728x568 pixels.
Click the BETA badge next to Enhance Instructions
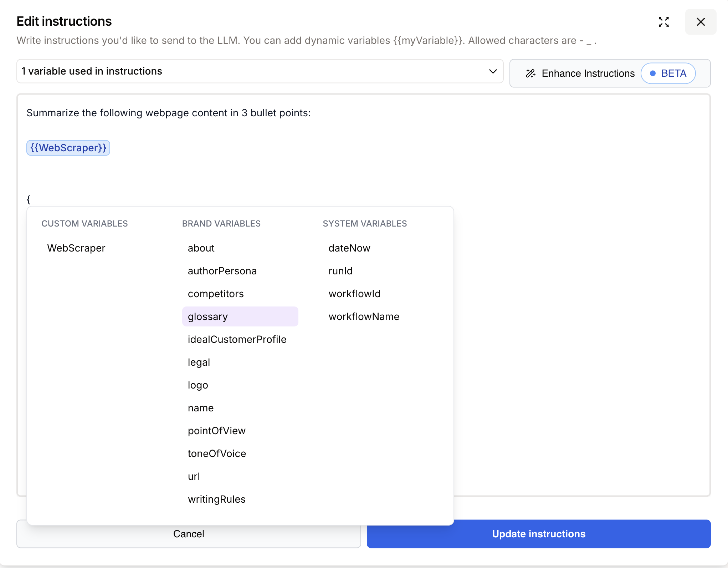point(668,73)
